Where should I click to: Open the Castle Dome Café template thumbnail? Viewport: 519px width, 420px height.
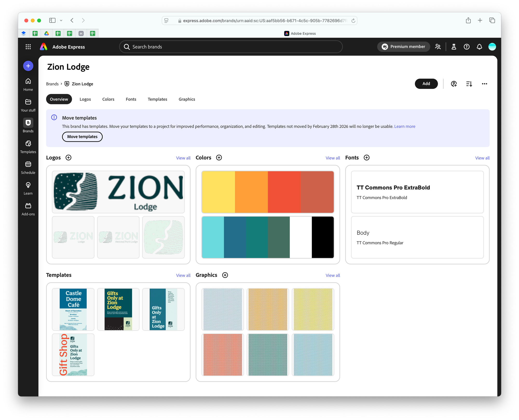click(73, 309)
